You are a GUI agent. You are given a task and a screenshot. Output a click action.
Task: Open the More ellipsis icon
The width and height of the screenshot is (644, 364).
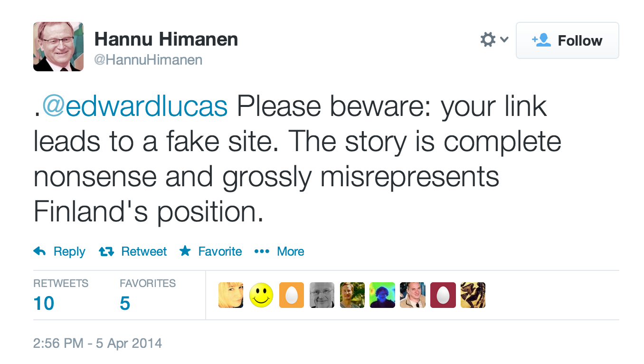click(x=262, y=251)
